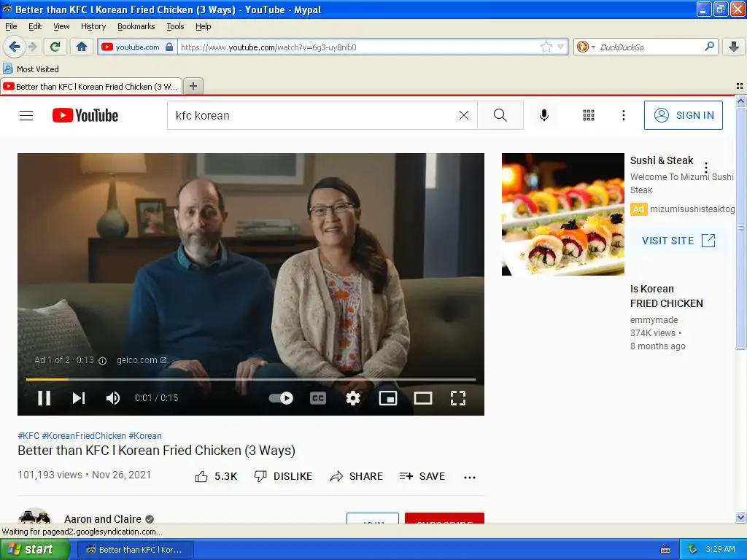Click page scrollbar down arrow
Screen dimensions: 747x560
pos(740,518)
